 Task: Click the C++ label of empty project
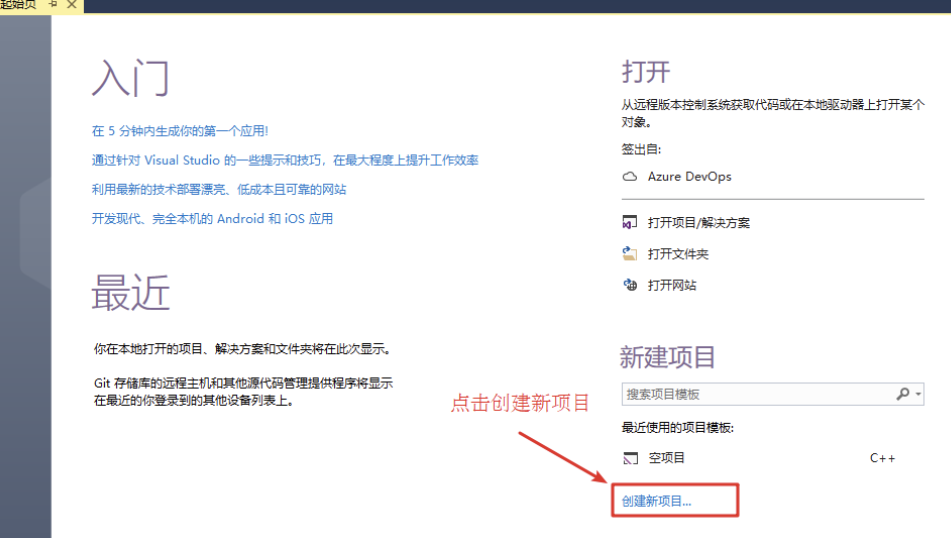pos(882,458)
